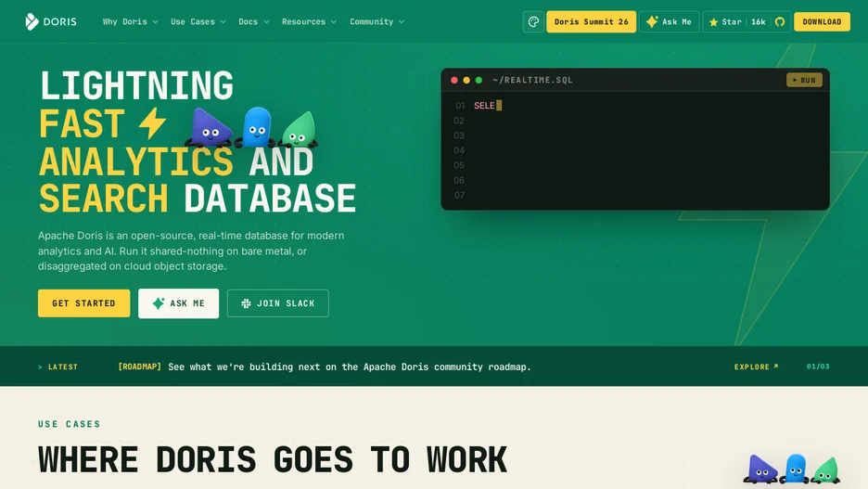This screenshot has width=868, height=489.
Task: Expand the Community dropdown menu
Action: tap(377, 21)
